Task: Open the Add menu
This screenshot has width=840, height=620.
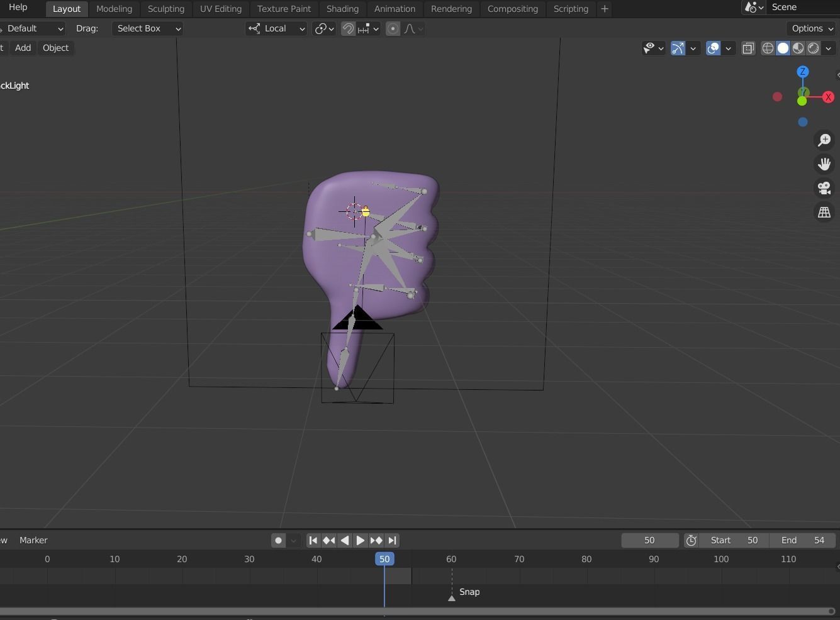Action: pos(23,48)
